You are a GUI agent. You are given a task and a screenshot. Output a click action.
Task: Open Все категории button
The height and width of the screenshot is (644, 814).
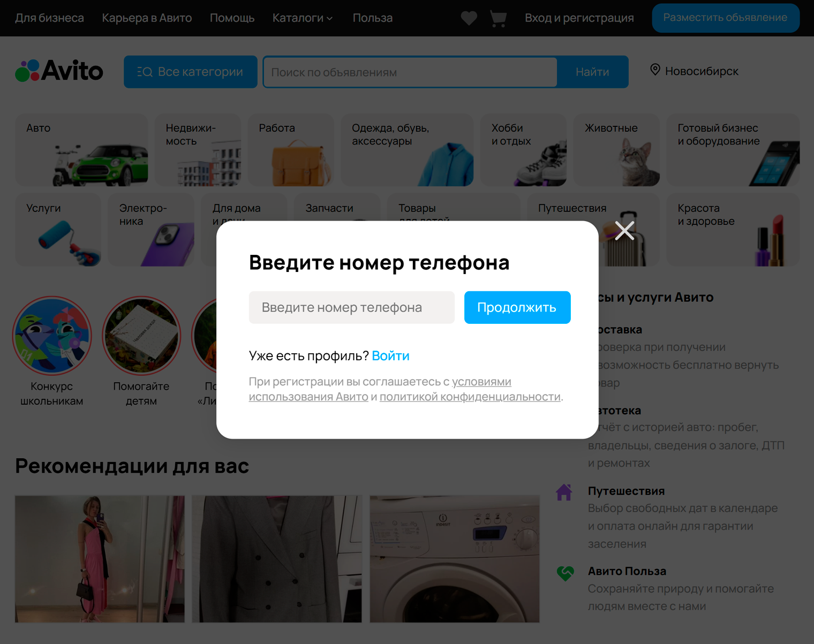click(x=190, y=72)
